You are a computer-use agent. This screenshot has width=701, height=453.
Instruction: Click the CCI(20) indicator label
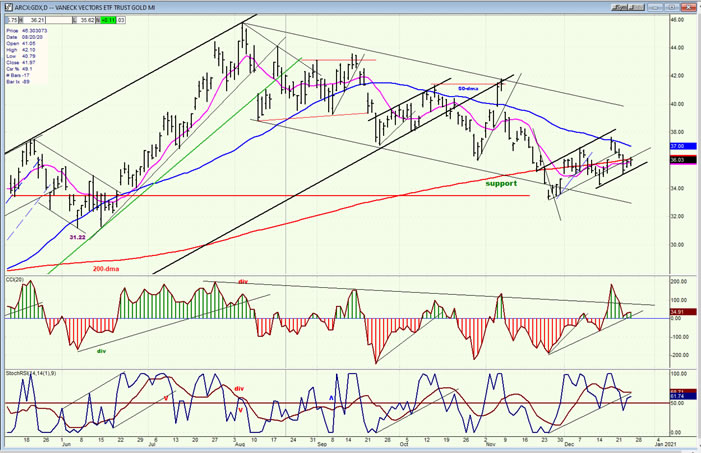[13, 279]
